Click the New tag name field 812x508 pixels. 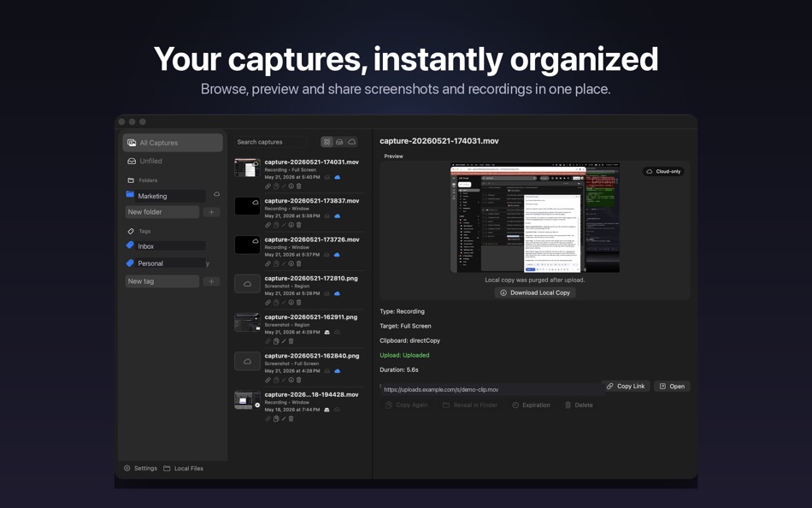(x=162, y=281)
